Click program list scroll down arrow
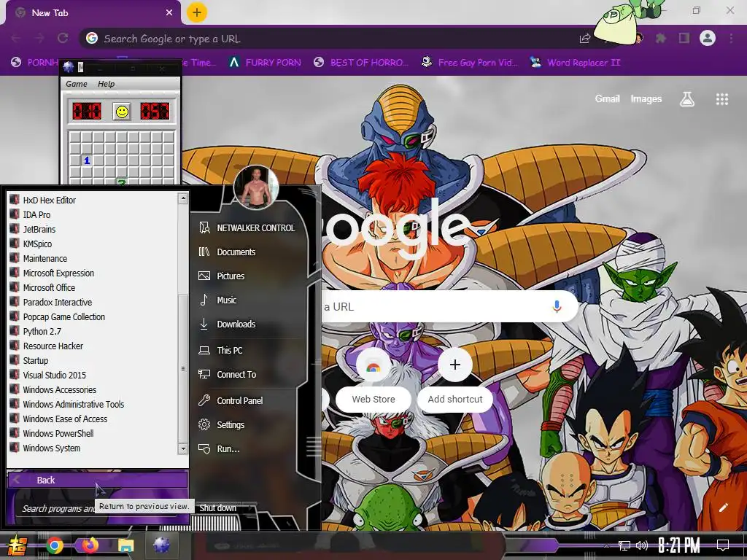This screenshot has height=560, width=747. tap(183, 448)
